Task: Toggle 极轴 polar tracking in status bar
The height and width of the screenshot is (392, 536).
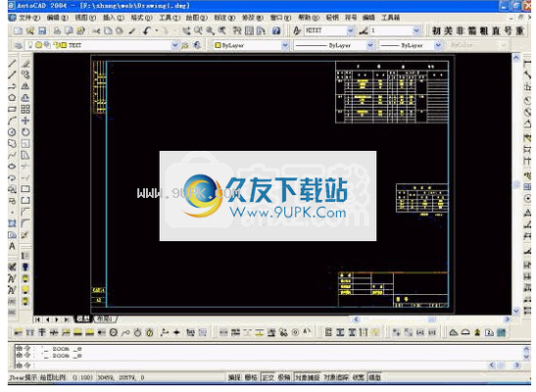Action: coord(284,377)
